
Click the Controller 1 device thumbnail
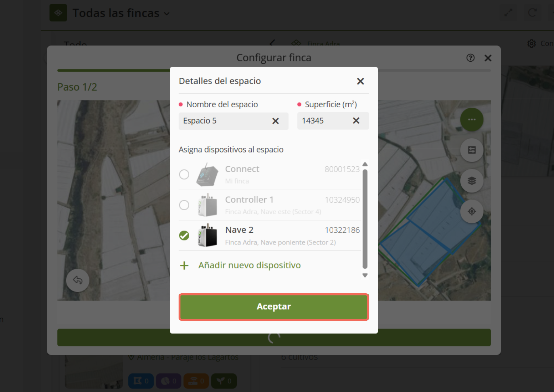point(207,205)
